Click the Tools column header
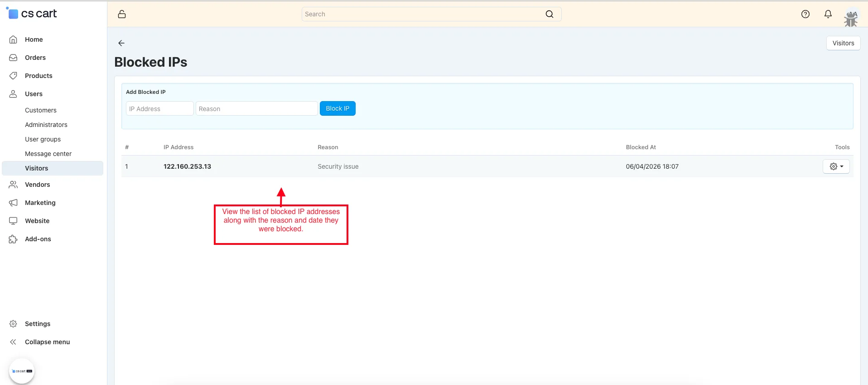Viewport: 868px width, 385px height. pyautogui.click(x=842, y=147)
